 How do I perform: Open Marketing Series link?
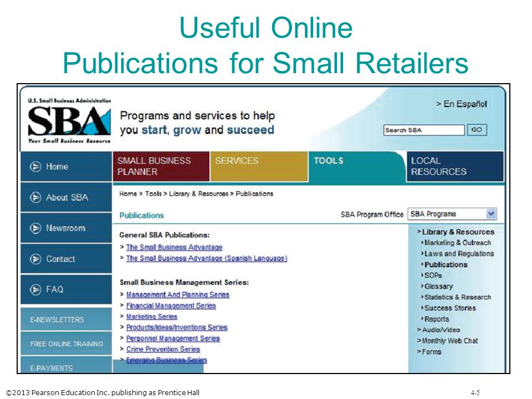(152, 316)
